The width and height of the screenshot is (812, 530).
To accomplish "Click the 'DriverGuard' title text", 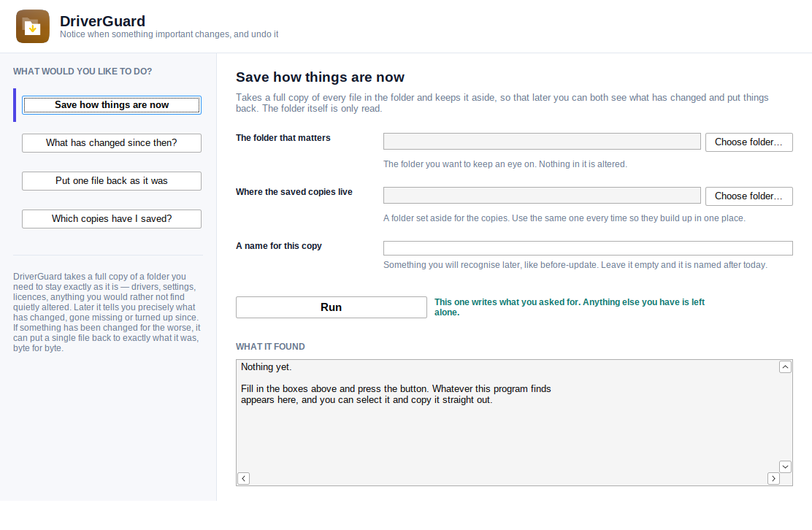I will 102,21.
